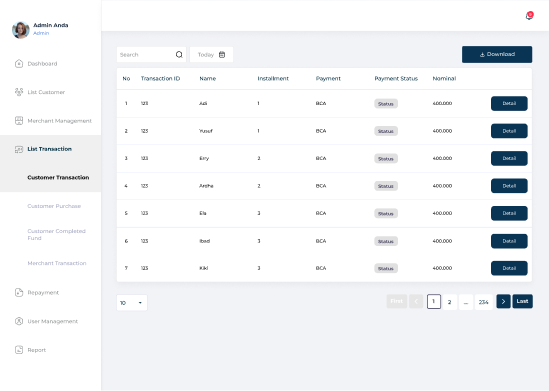Click the Status badge in row 7
Screen dimensions: 549x391
click(386, 268)
